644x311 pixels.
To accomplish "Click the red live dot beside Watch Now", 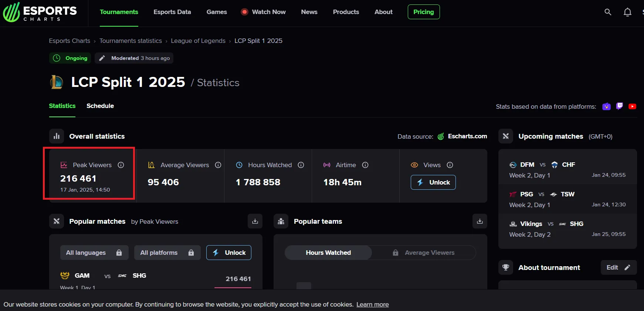I will [x=244, y=12].
